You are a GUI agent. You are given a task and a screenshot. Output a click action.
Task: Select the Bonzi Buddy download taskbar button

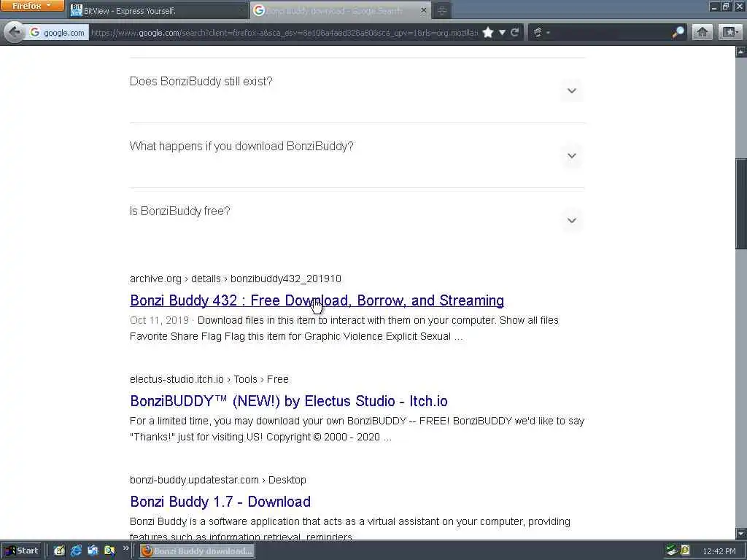pos(197,551)
